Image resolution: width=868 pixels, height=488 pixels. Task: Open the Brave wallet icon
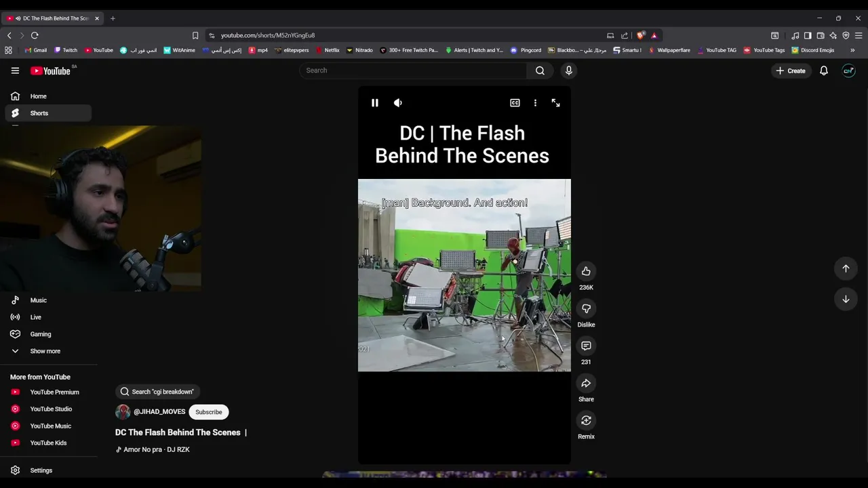[821, 35]
